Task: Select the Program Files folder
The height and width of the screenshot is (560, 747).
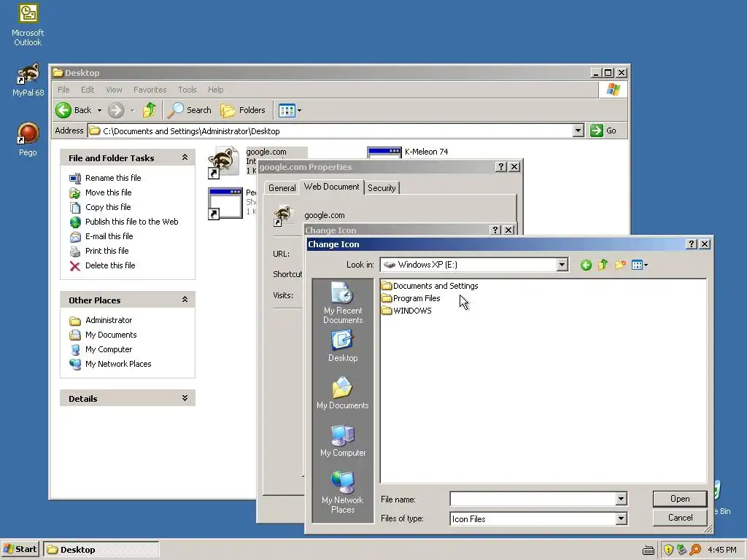Action: 411,298
